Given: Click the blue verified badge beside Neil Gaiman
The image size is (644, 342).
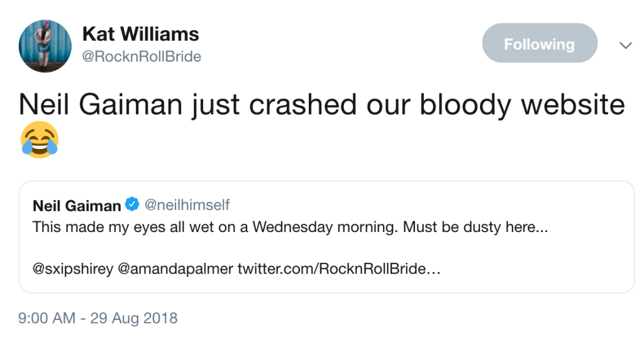Looking at the screenshot, I should click(132, 205).
